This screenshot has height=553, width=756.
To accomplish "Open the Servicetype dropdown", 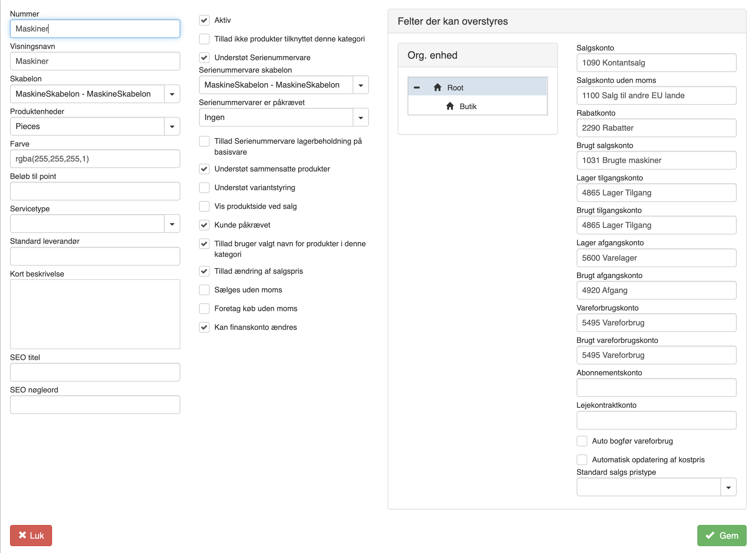I will [x=172, y=224].
